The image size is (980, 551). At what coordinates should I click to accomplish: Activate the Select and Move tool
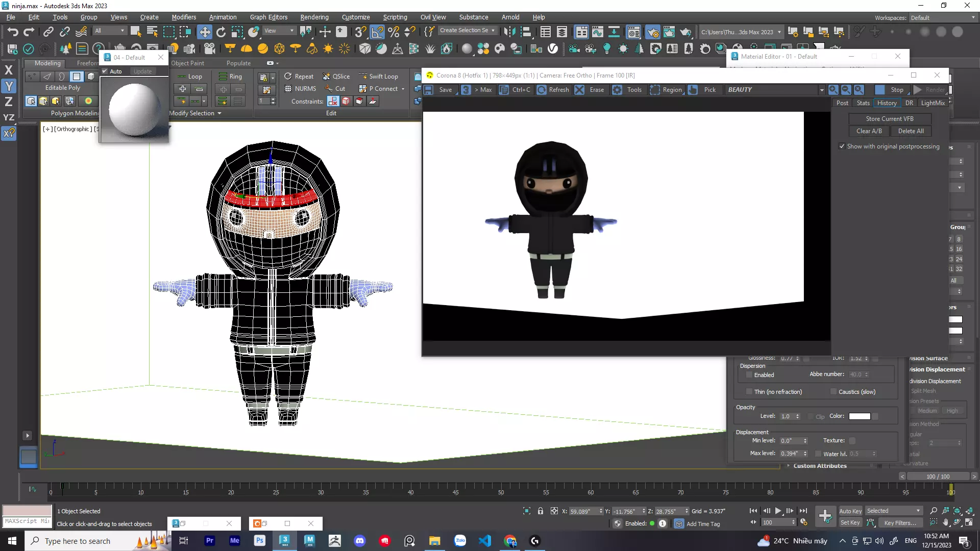(205, 32)
